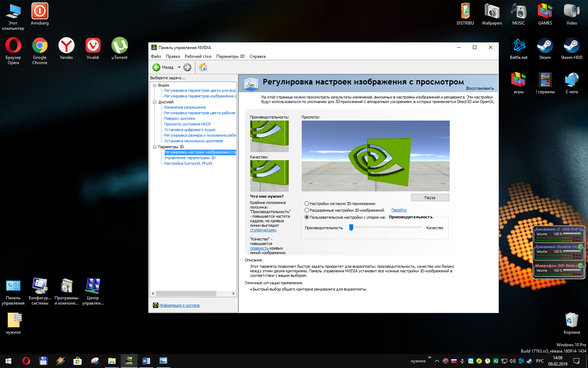Click the performance-quality slider thumb
This screenshot has height=368, width=588.
point(351,228)
